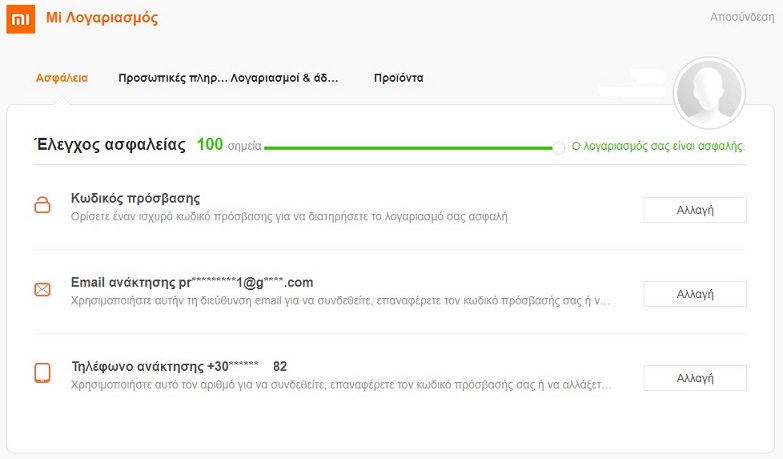Screen dimensions: 783x459
Task: Select the Λογαριασμοί & άδ... tab
Action: click(285, 77)
